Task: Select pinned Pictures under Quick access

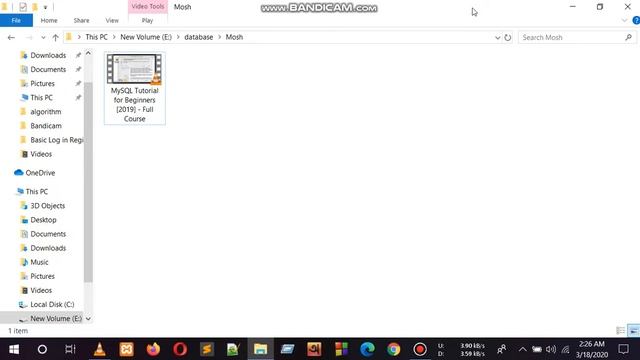Action: (x=42, y=83)
